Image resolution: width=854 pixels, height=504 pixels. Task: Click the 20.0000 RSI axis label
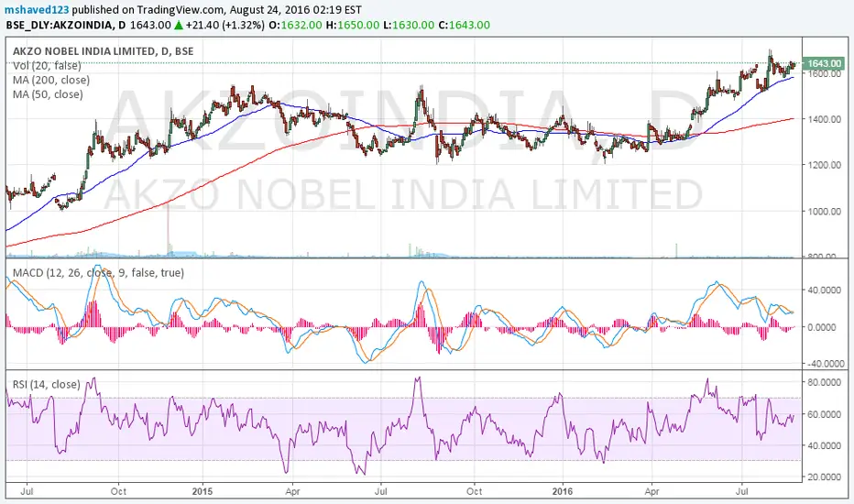point(824,477)
